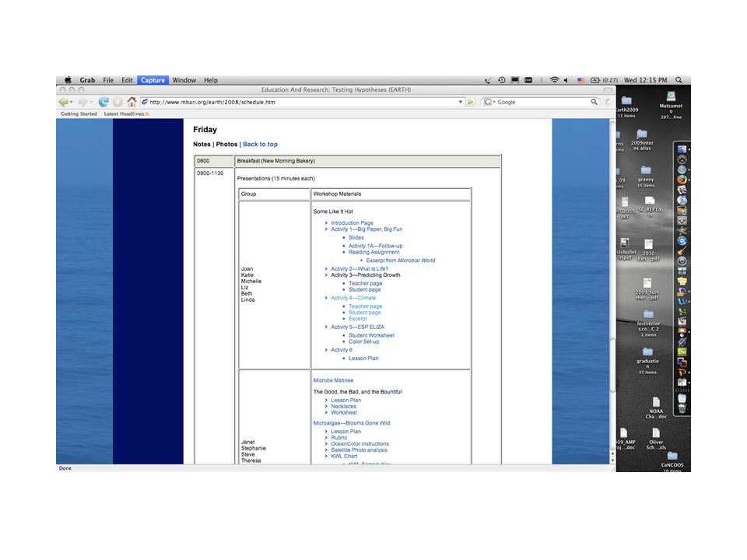Open the Latest Headlines bookmark feed
Image resolution: width=747 pixels, height=560 pixels.
pyautogui.click(x=126, y=114)
